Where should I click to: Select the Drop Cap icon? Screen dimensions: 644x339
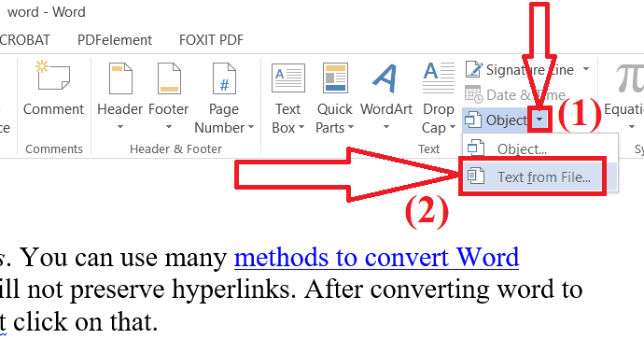pos(439,78)
